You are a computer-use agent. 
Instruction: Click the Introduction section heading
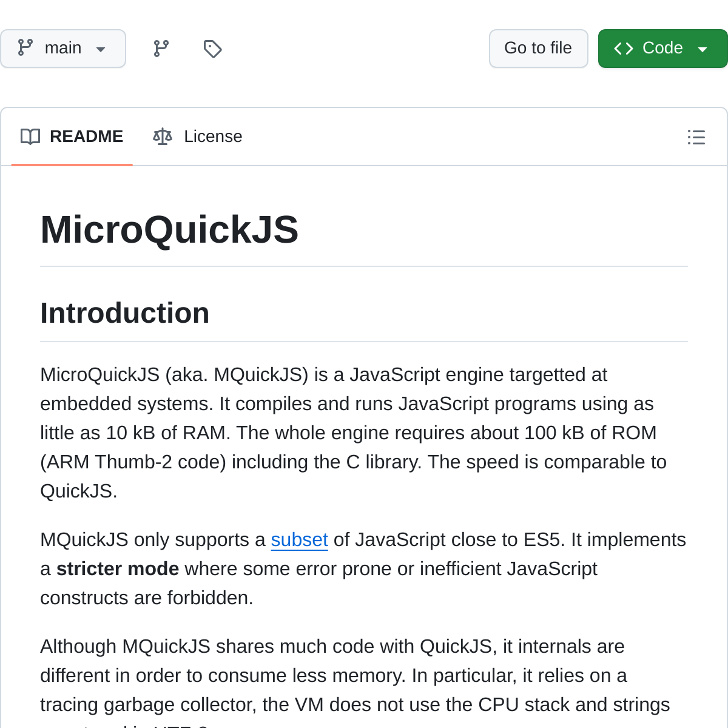click(x=124, y=312)
